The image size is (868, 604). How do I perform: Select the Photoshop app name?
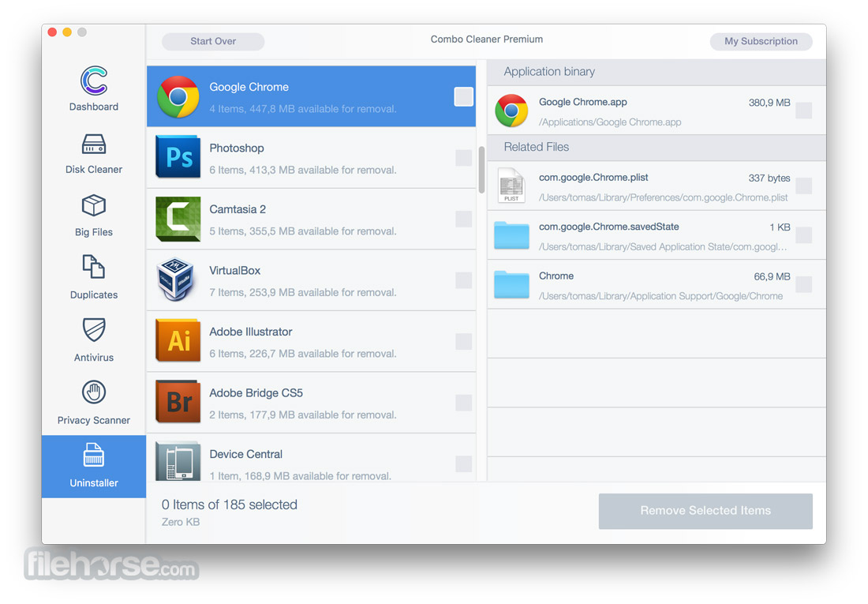pos(237,148)
